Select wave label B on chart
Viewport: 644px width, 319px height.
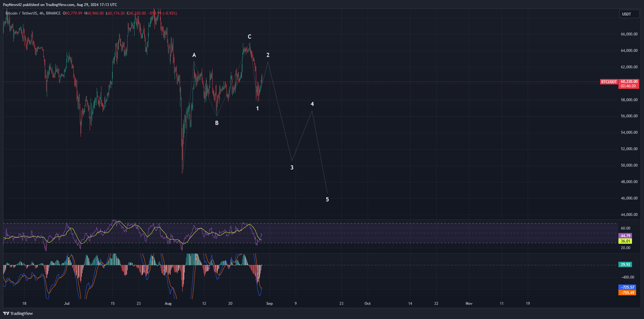click(x=217, y=123)
